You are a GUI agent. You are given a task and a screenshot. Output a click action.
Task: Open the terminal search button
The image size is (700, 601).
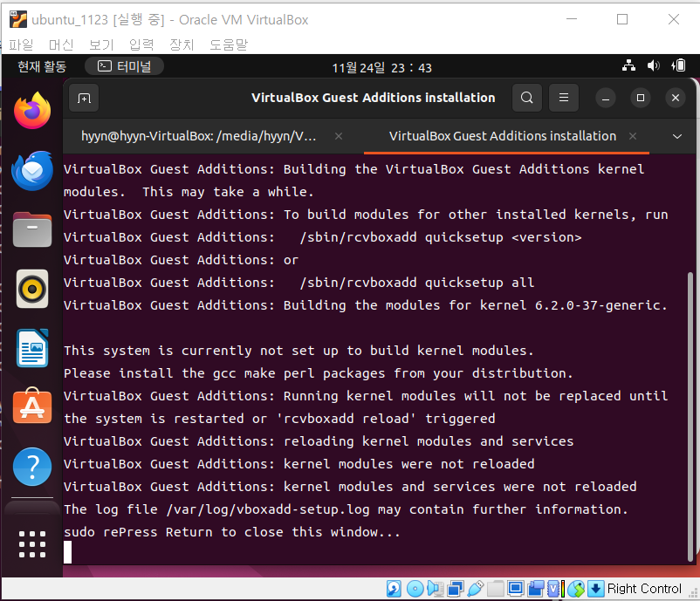coord(527,98)
